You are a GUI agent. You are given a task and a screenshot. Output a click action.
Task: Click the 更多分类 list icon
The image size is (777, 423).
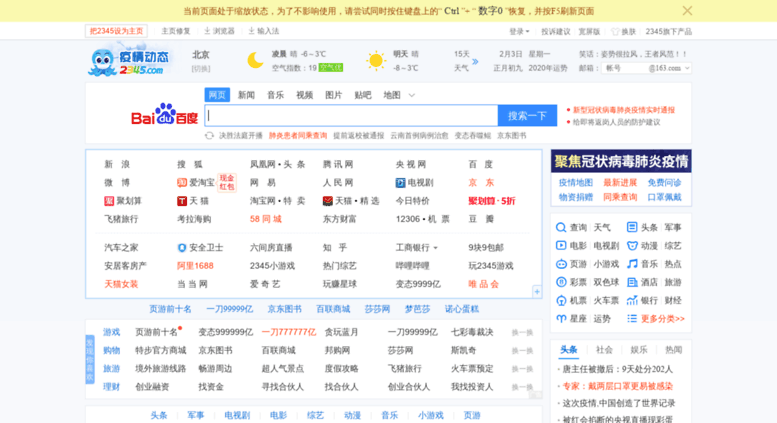(632, 318)
